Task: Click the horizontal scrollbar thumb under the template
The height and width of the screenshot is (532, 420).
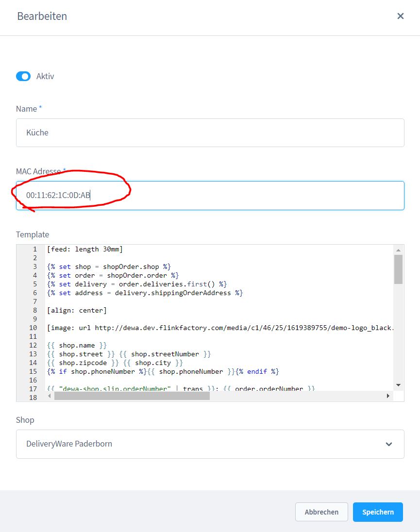Action: coord(132,396)
